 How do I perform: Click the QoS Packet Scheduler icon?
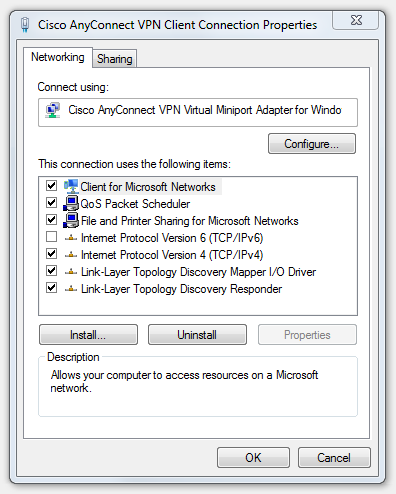[x=71, y=203]
